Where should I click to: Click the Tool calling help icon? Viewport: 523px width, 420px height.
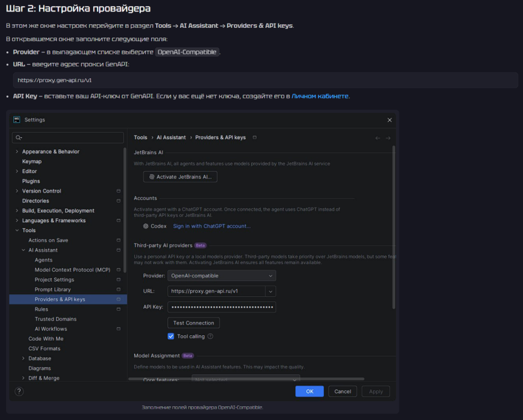[210, 337]
